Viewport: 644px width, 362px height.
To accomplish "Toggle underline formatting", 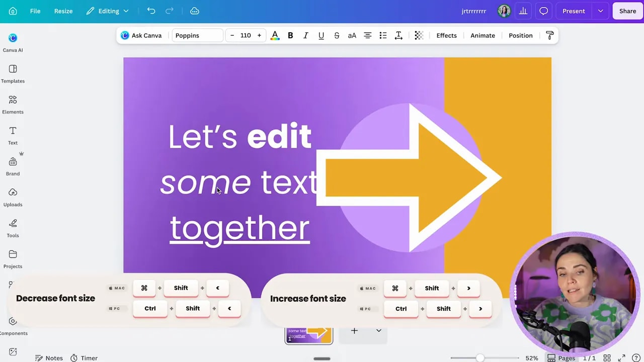I will [321, 36].
